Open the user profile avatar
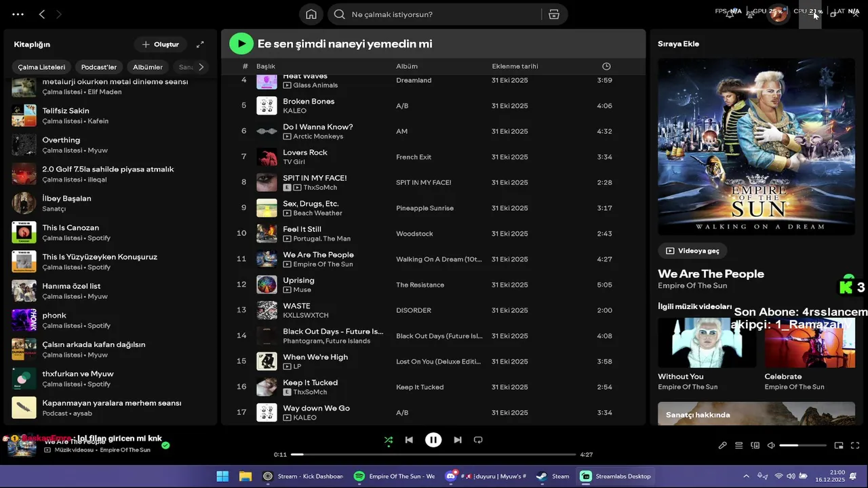Screen dimensions: 868x488 [778, 14]
